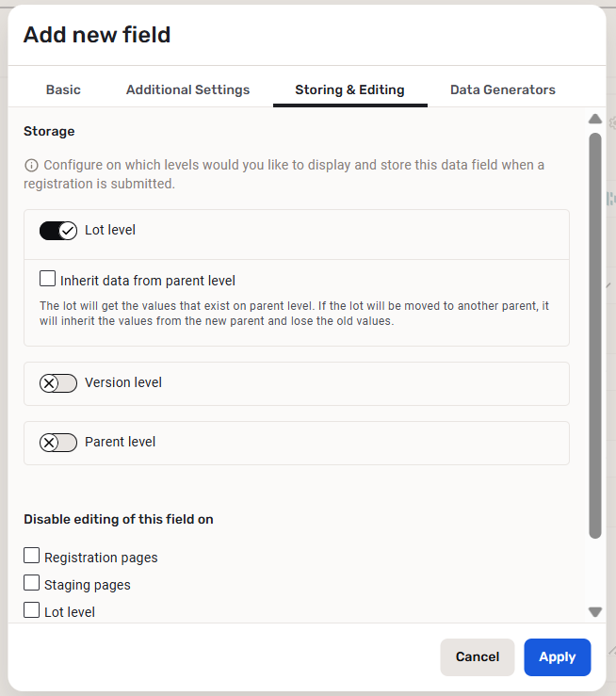The height and width of the screenshot is (696, 616).
Task: Select the Storing & Editing tab
Action: tap(349, 90)
